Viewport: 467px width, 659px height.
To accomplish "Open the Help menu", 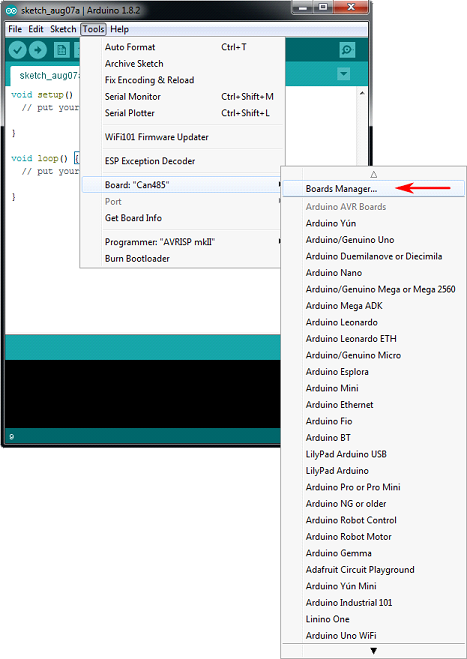I will (x=119, y=29).
